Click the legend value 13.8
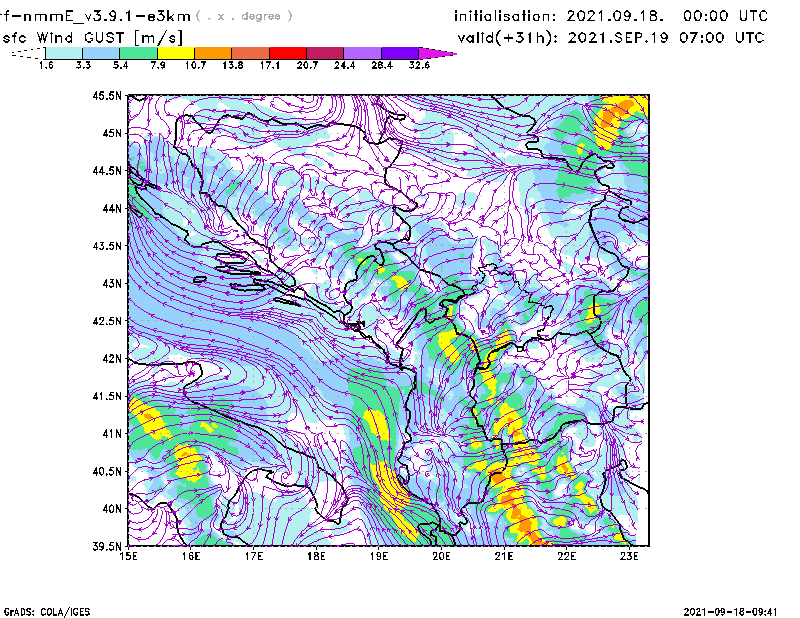The width and height of the screenshot is (800, 618). (233, 65)
